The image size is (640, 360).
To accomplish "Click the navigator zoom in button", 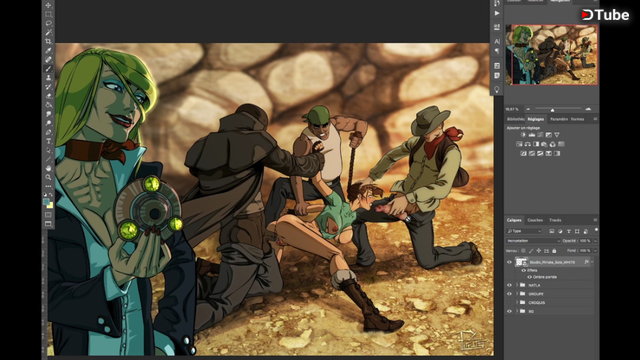I will tap(588, 109).
